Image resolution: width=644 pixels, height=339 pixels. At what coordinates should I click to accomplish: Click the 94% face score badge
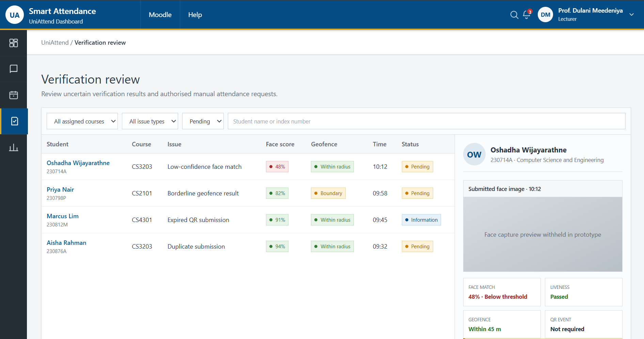277,246
